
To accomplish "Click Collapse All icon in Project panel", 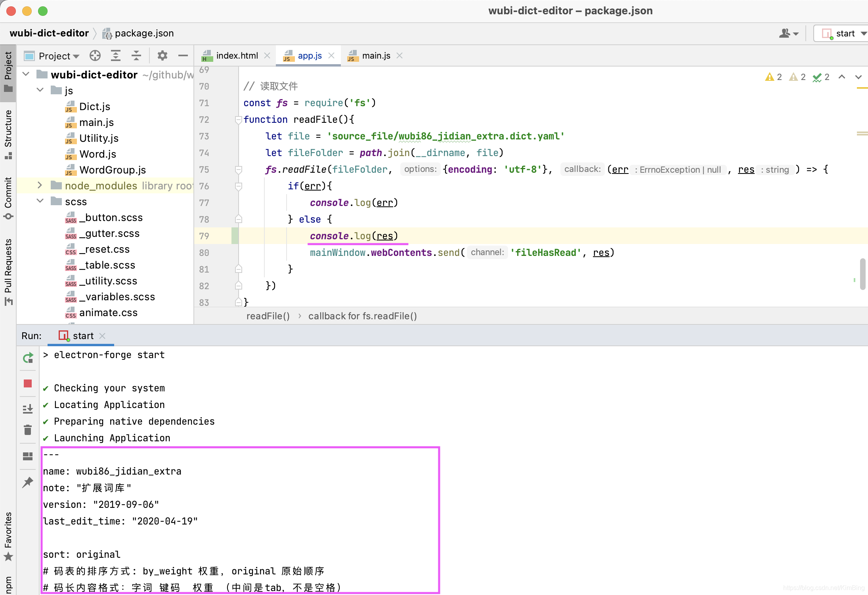I will [136, 55].
